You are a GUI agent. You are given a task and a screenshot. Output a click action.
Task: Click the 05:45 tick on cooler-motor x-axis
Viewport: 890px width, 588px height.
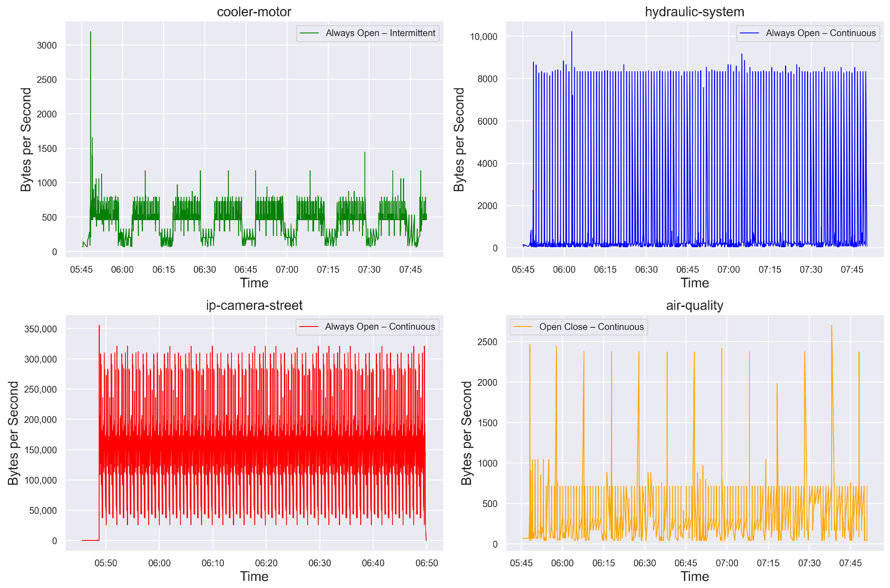click(81, 270)
